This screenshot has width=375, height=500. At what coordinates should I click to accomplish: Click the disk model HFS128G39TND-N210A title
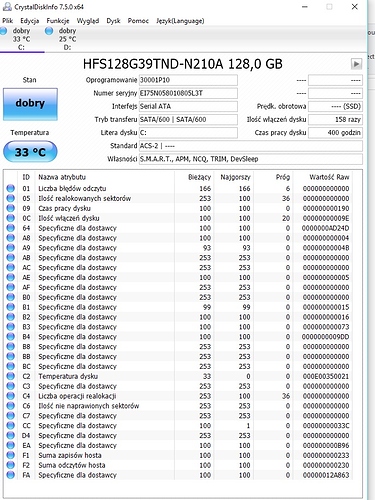click(183, 64)
